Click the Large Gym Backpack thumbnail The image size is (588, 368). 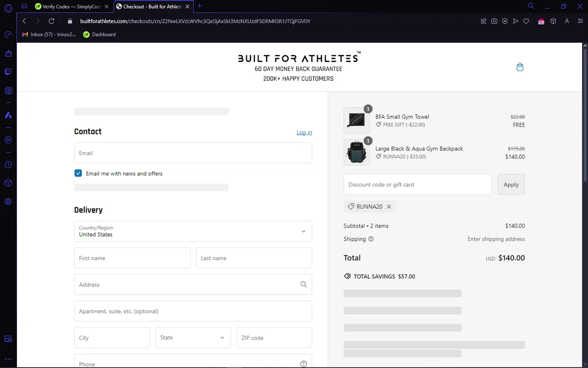357,152
